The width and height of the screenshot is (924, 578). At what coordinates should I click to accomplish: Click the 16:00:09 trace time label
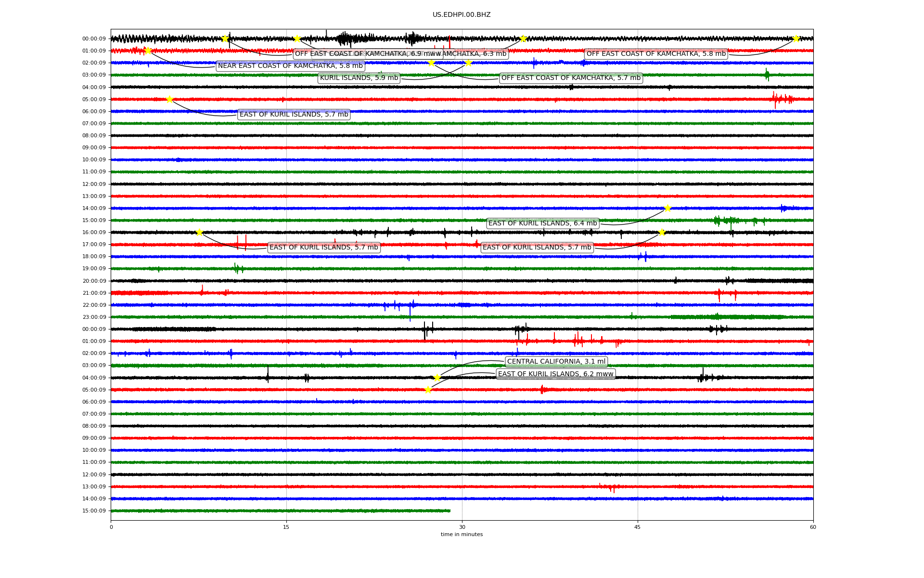[94, 233]
